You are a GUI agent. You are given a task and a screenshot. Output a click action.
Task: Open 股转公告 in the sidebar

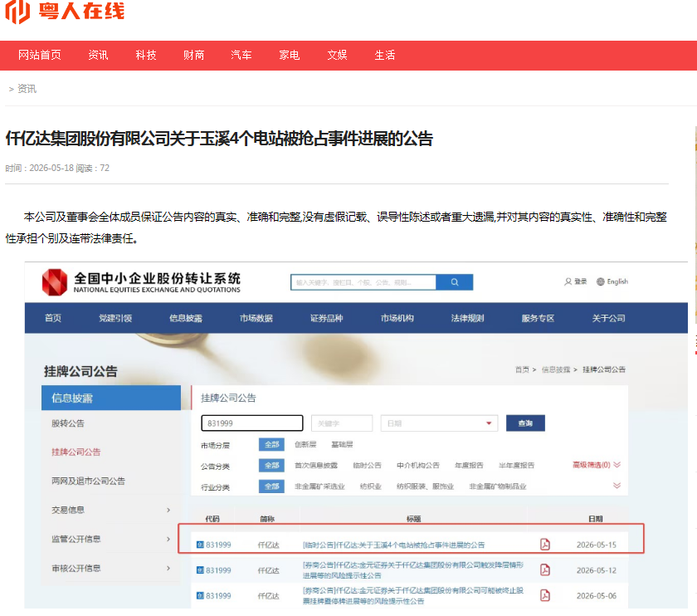click(x=68, y=423)
